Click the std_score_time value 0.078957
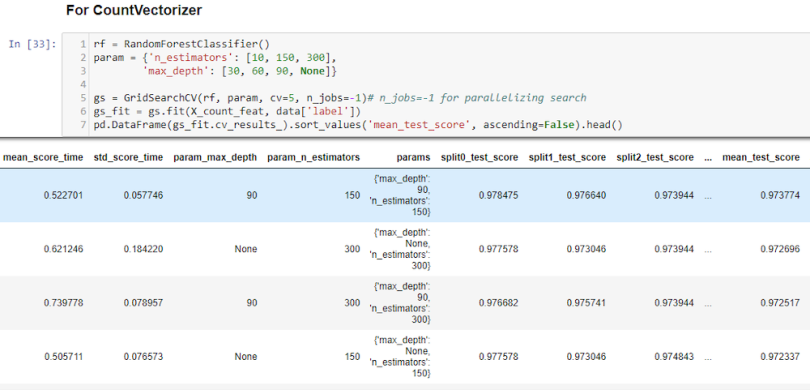This screenshot has height=390, width=810. (x=144, y=303)
